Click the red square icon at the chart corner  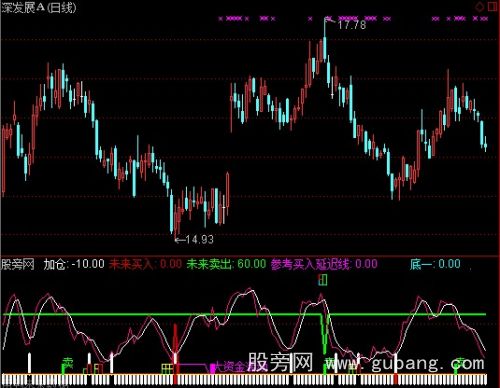click(x=493, y=7)
